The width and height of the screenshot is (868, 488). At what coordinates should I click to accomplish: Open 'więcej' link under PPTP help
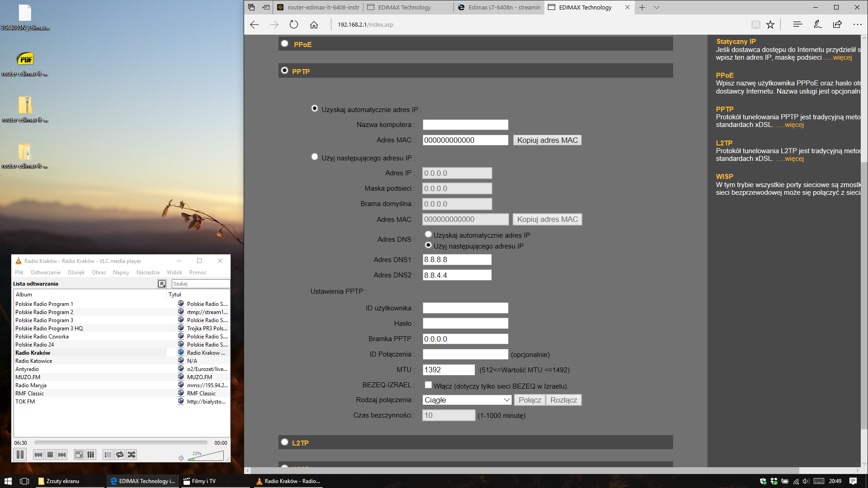[794, 125]
